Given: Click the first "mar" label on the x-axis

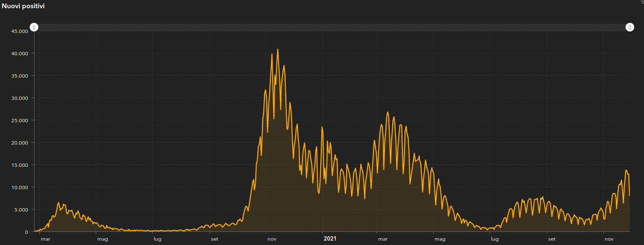Looking at the screenshot, I should pos(46,239).
